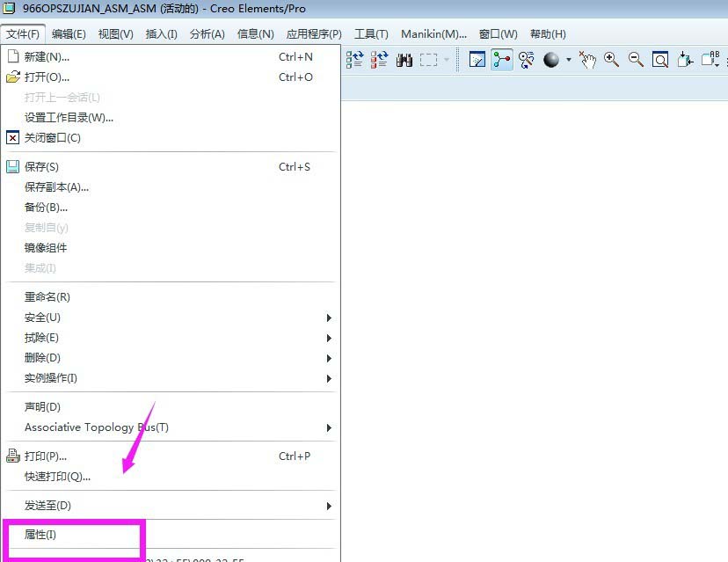Click the Open folder icon
The width and height of the screenshot is (728, 562).
coord(13,77)
